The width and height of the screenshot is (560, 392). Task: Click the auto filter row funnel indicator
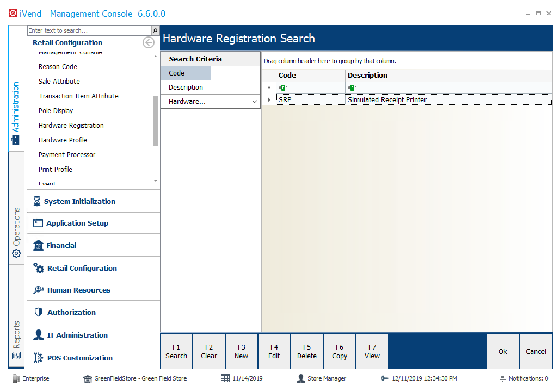pos(269,88)
